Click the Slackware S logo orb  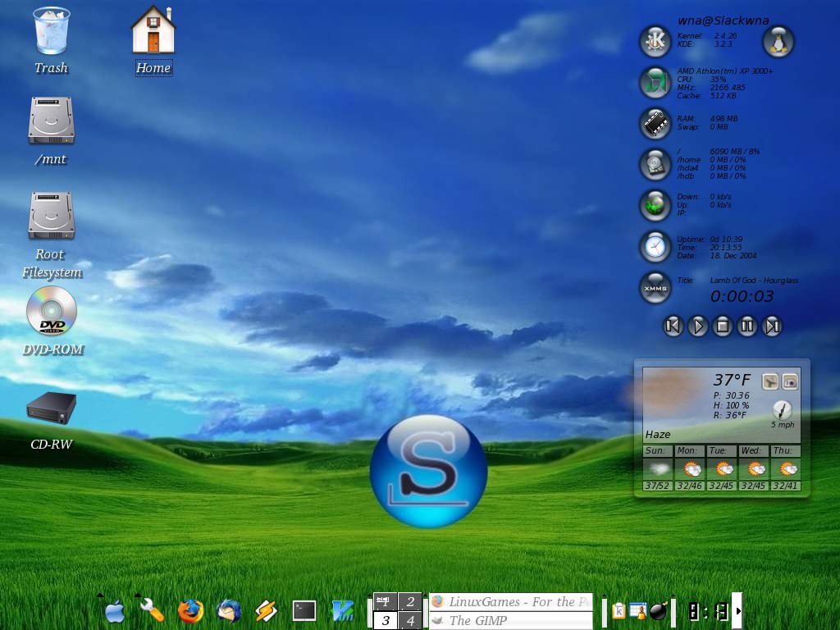pos(428,472)
